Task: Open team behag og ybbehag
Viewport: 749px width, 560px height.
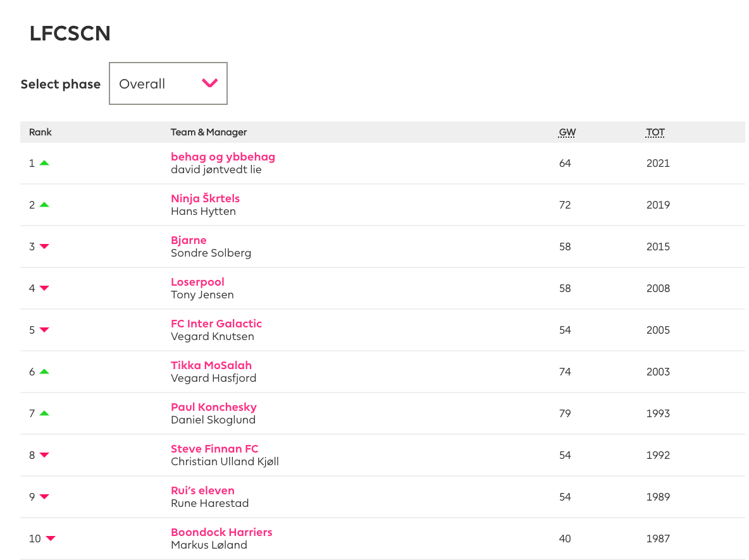Action: 223,157
